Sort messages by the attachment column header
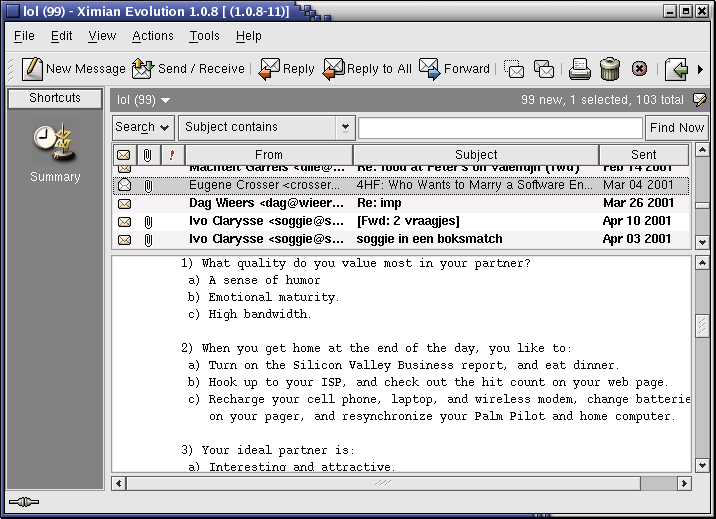Image resolution: width=716 pixels, height=519 pixels. coord(148,155)
